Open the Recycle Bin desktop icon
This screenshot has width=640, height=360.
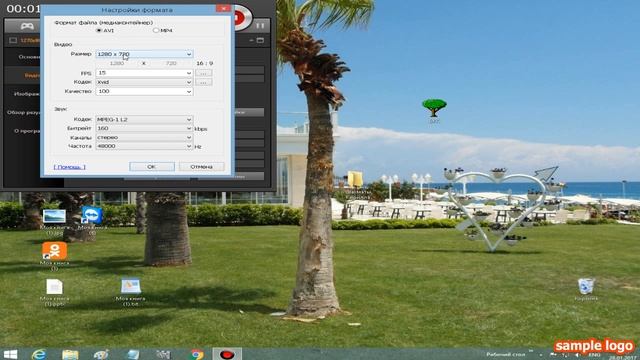click(x=586, y=289)
